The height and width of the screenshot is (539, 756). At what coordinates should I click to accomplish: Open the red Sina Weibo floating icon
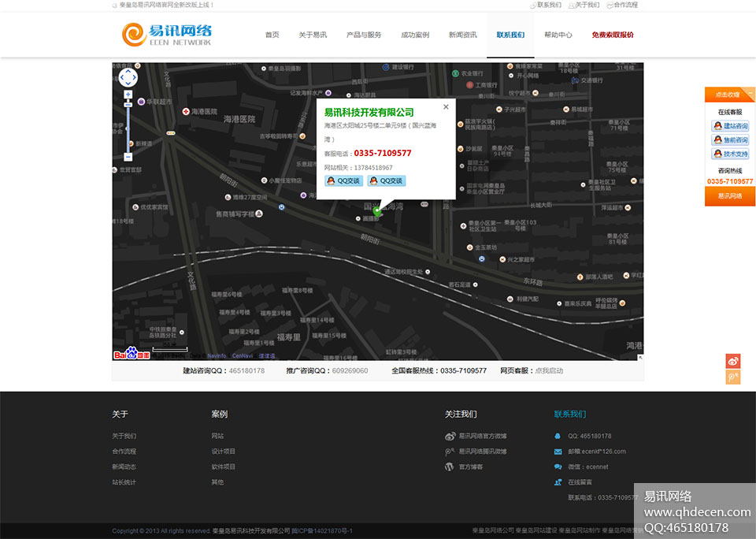pos(733,361)
